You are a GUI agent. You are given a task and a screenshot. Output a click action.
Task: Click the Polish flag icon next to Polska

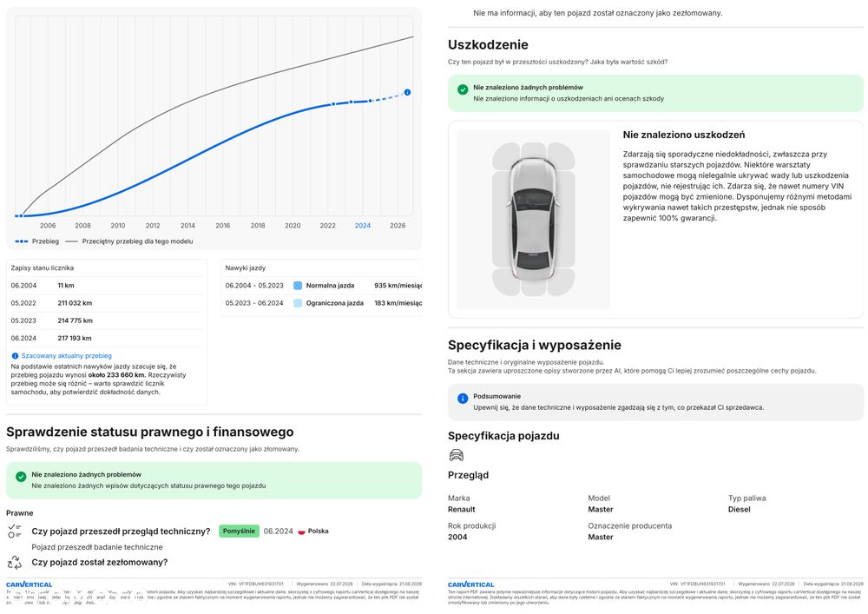coord(302,531)
